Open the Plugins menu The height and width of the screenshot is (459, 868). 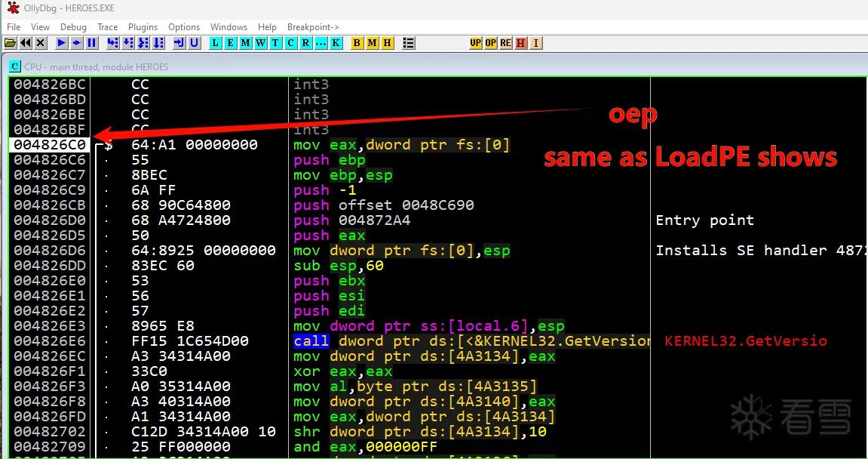(x=143, y=26)
